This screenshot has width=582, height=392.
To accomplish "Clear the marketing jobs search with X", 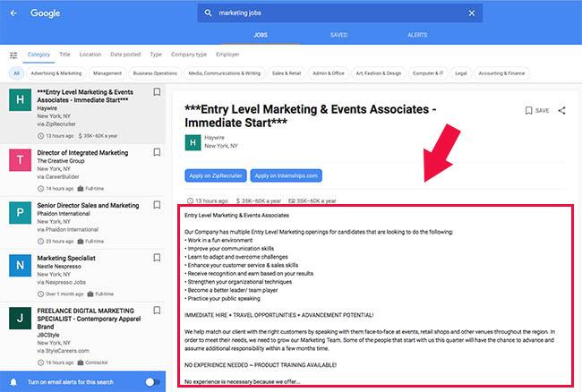I will (471, 13).
